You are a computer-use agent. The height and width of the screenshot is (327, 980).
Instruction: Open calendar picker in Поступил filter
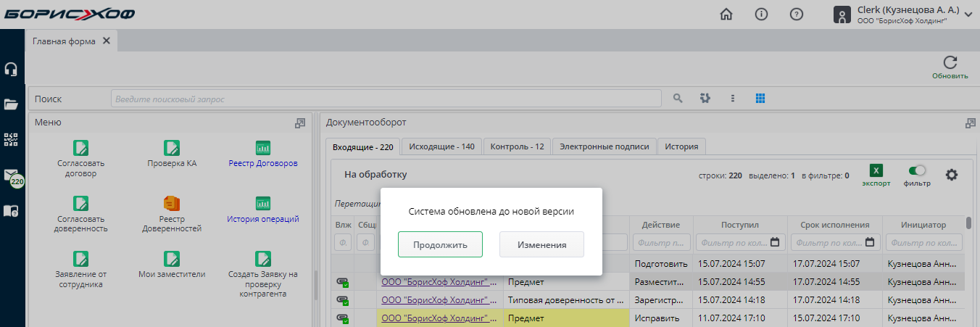click(775, 242)
